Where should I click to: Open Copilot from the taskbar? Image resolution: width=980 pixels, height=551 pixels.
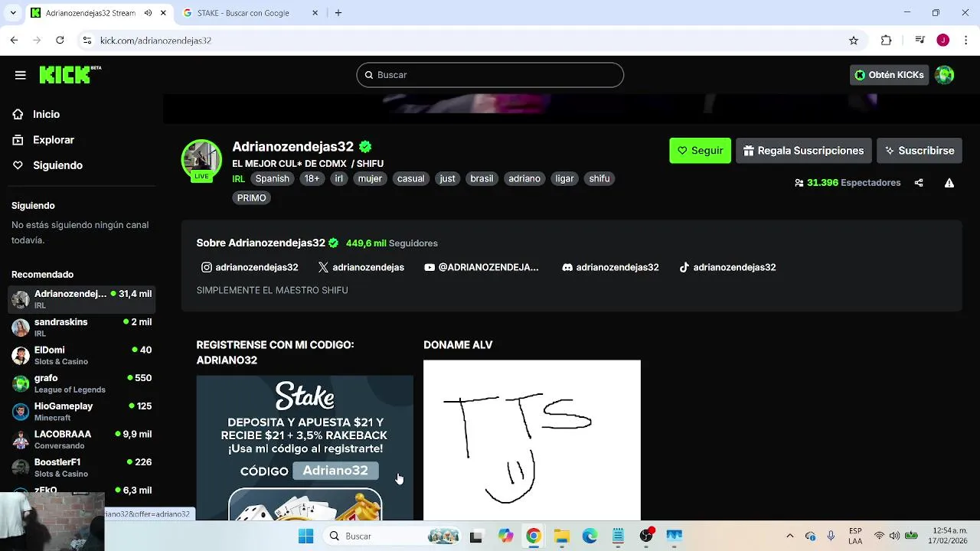tap(505, 536)
